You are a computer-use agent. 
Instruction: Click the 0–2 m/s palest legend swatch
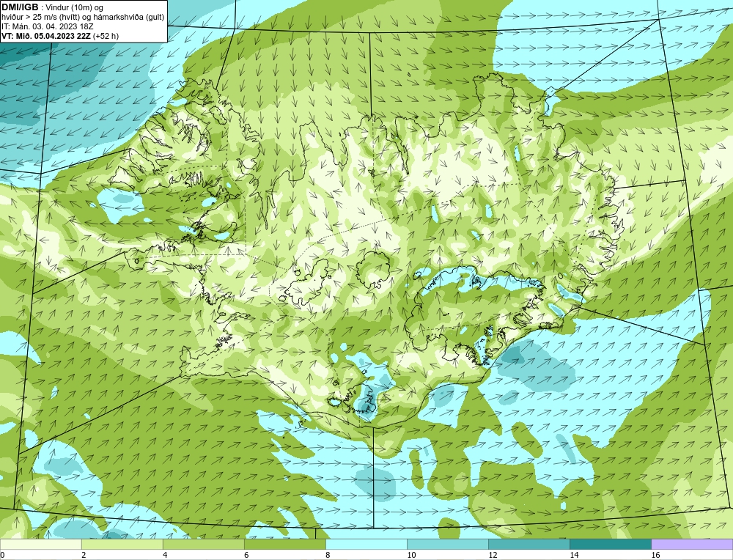pos(40,544)
